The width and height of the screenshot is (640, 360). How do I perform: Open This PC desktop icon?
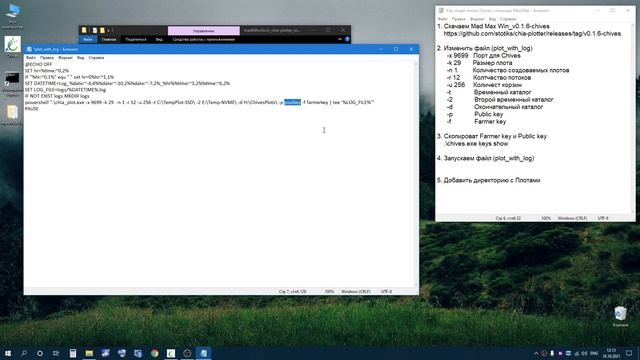pyautogui.click(x=13, y=16)
